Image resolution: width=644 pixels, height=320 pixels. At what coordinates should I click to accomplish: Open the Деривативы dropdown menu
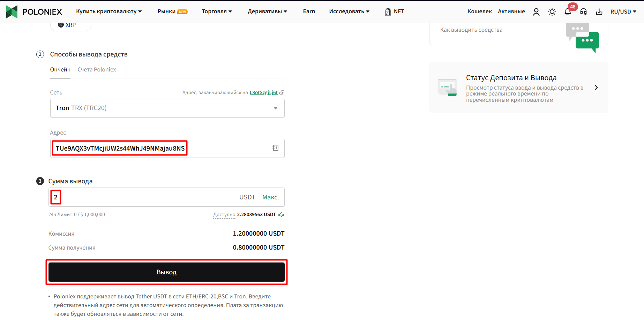click(x=267, y=12)
